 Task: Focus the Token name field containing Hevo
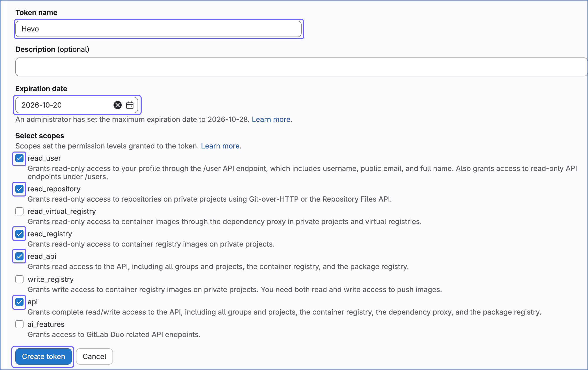tap(159, 29)
